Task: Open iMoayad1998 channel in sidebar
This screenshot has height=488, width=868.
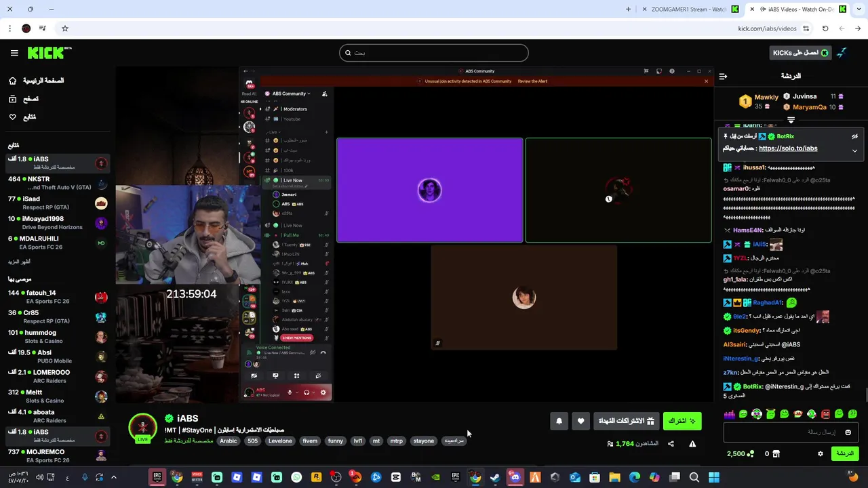Action: tap(58, 223)
